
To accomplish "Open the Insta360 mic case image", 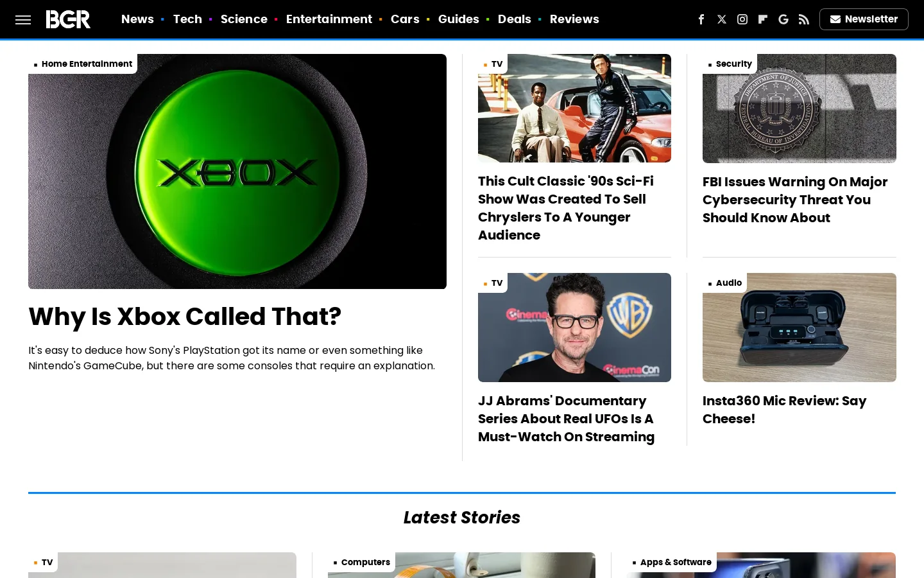I will (800, 328).
